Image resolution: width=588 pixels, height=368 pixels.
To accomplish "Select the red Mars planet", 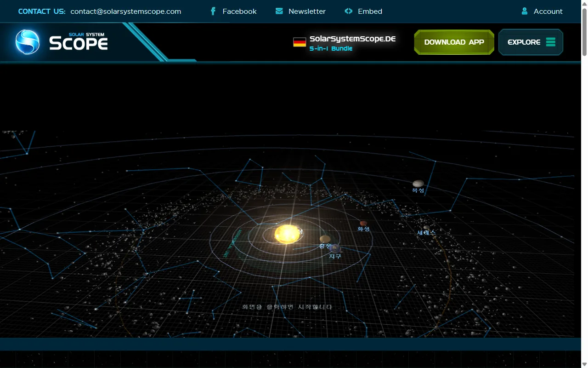I will click(363, 223).
